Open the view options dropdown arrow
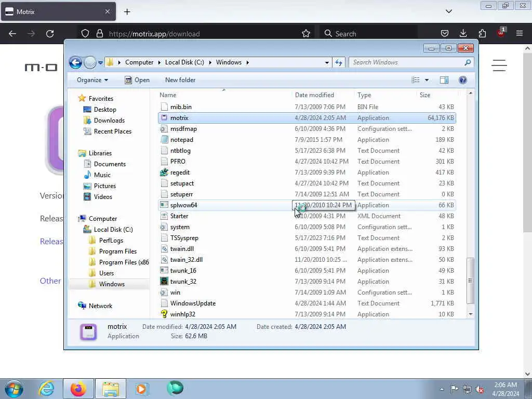The width and height of the screenshot is (532, 399). click(x=427, y=80)
